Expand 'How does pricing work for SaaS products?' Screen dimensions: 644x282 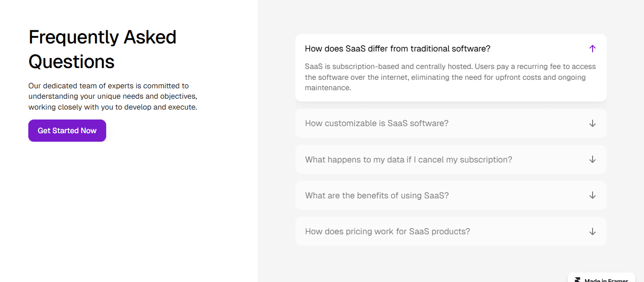(x=451, y=231)
